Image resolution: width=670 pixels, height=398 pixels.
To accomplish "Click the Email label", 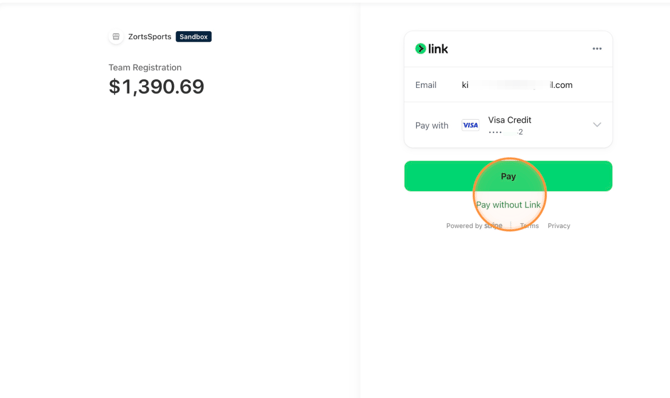I will tap(426, 85).
